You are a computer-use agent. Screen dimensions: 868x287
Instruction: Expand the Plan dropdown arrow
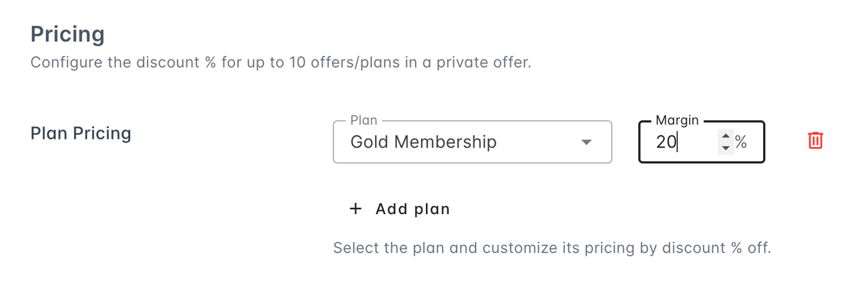coord(586,142)
